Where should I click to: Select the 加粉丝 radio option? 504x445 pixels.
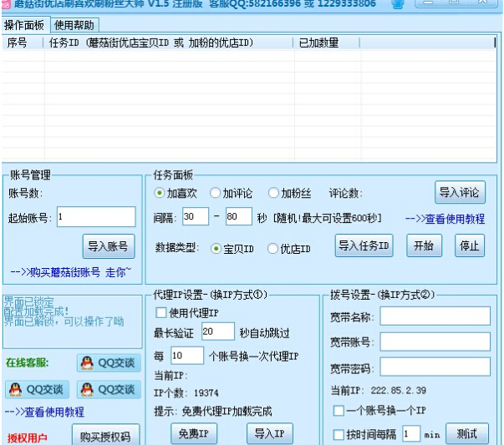[x=289, y=194]
